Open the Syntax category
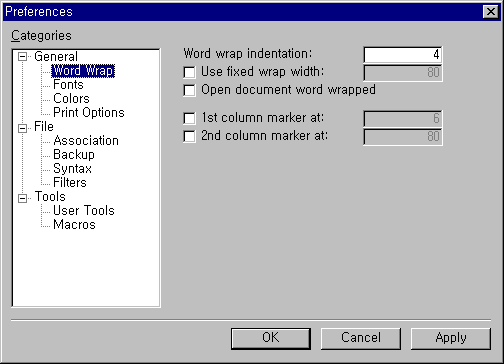 tap(72, 169)
